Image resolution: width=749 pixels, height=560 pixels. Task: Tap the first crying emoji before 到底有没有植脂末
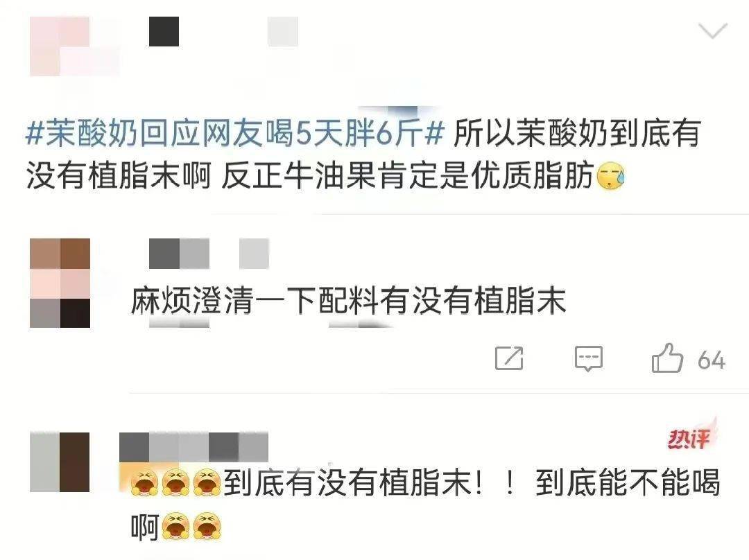coord(144,482)
